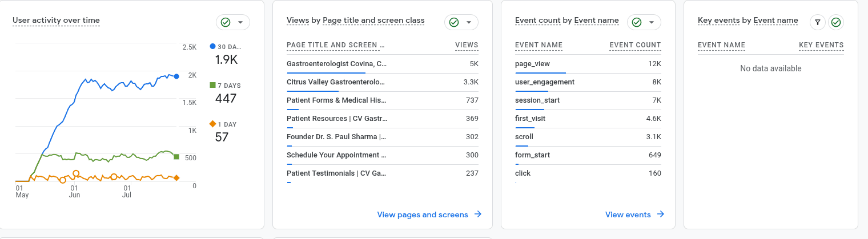Click the user_engagement event row

[x=588, y=82]
